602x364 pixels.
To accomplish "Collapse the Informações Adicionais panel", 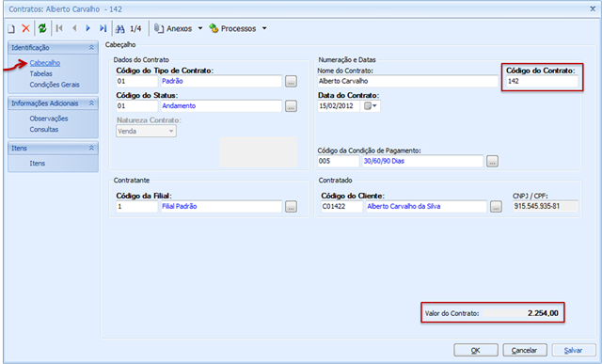I will (x=91, y=103).
